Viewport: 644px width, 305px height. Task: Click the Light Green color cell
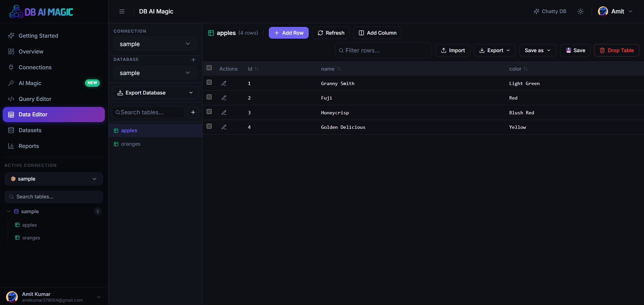pos(524,83)
